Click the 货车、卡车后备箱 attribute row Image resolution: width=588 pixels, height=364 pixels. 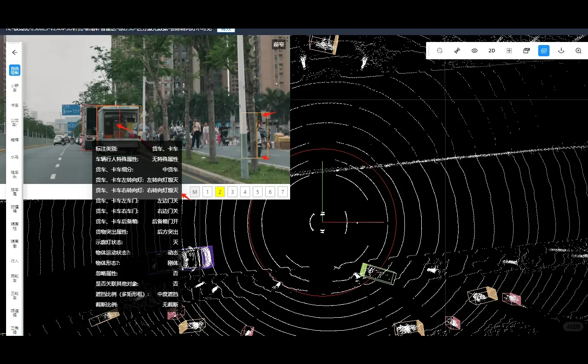137,222
